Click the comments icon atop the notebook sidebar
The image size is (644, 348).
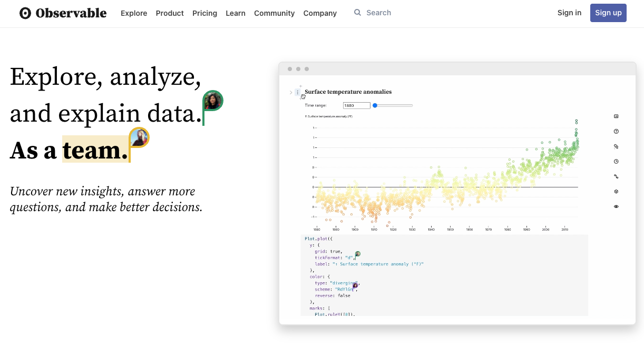(x=616, y=116)
